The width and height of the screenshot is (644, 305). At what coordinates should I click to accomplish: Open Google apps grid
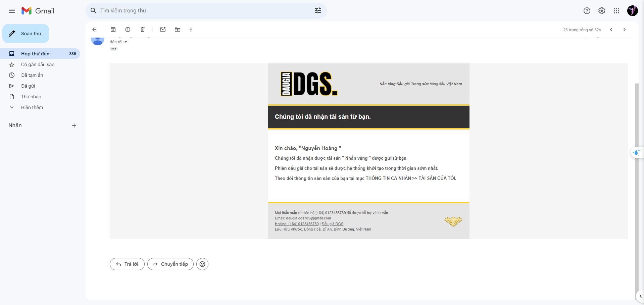pyautogui.click(x=616, y=11)
